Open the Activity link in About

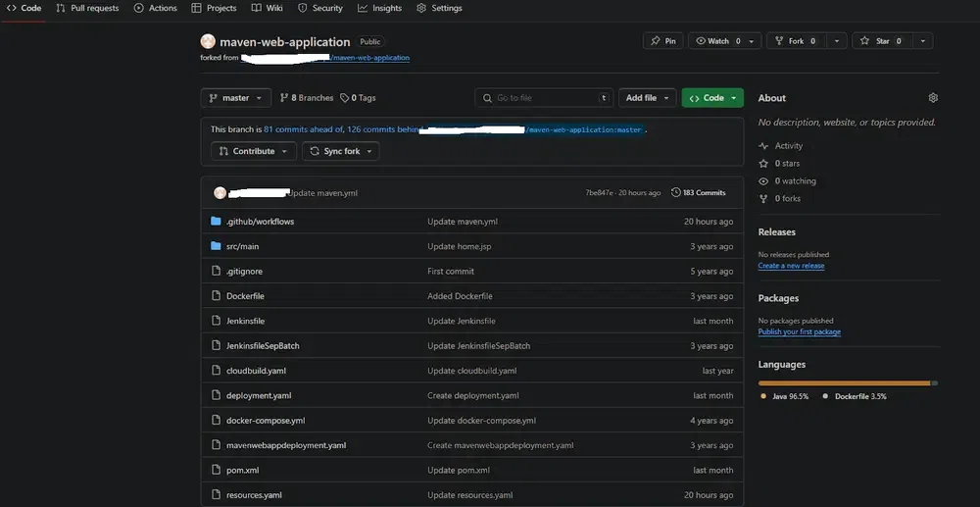[x=781, y=146]
